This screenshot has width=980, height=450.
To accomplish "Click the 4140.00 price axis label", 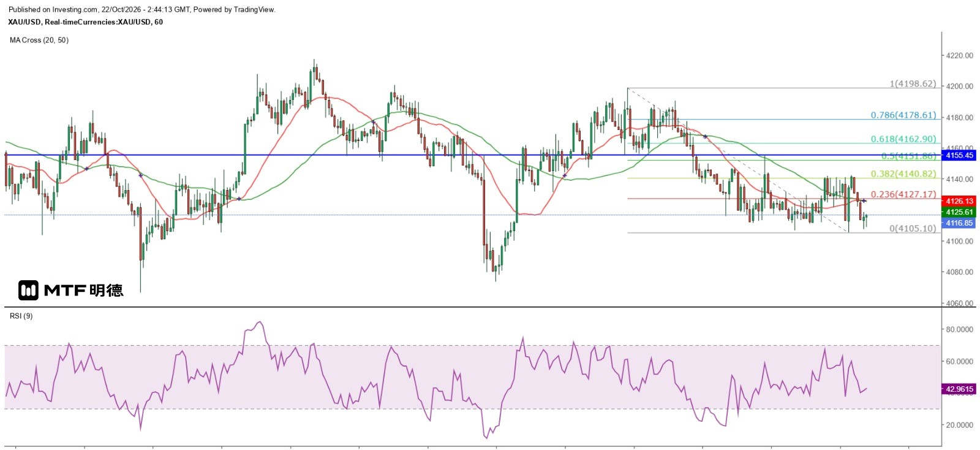I will (x=960, y=179).
